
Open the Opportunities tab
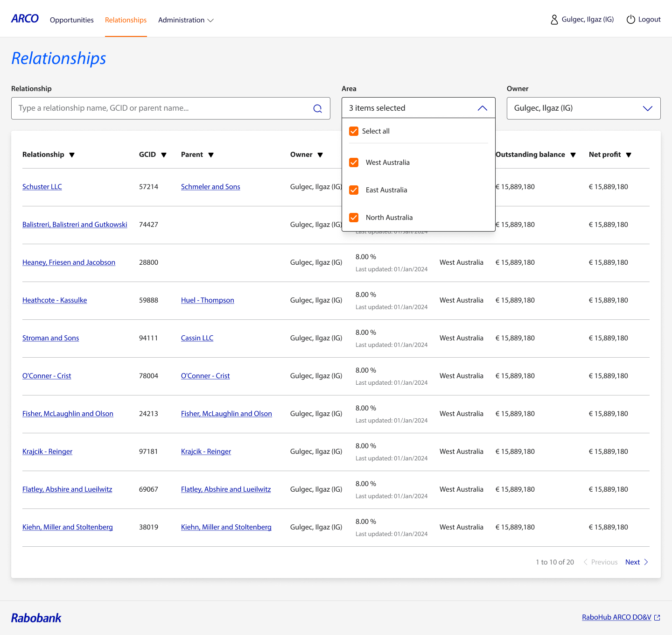(x=72, y=20)
